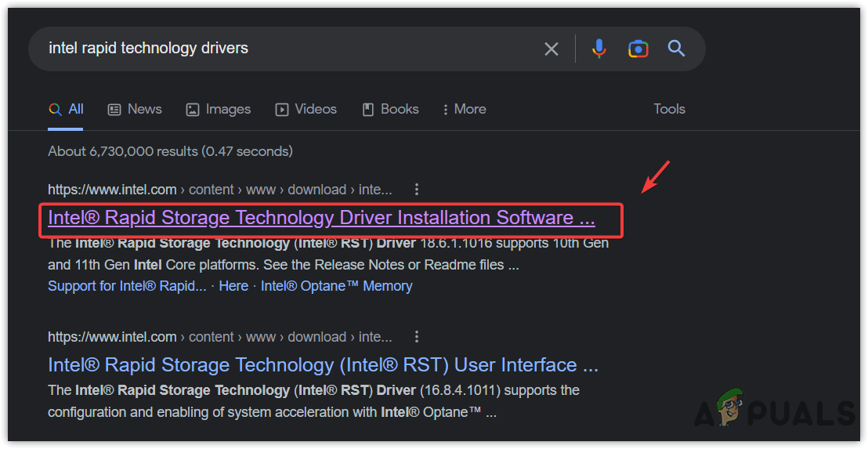Open the Tools filter options
The width and height of the screenshot is (868, 449).
pyautogui.click(x=669, y=110)
